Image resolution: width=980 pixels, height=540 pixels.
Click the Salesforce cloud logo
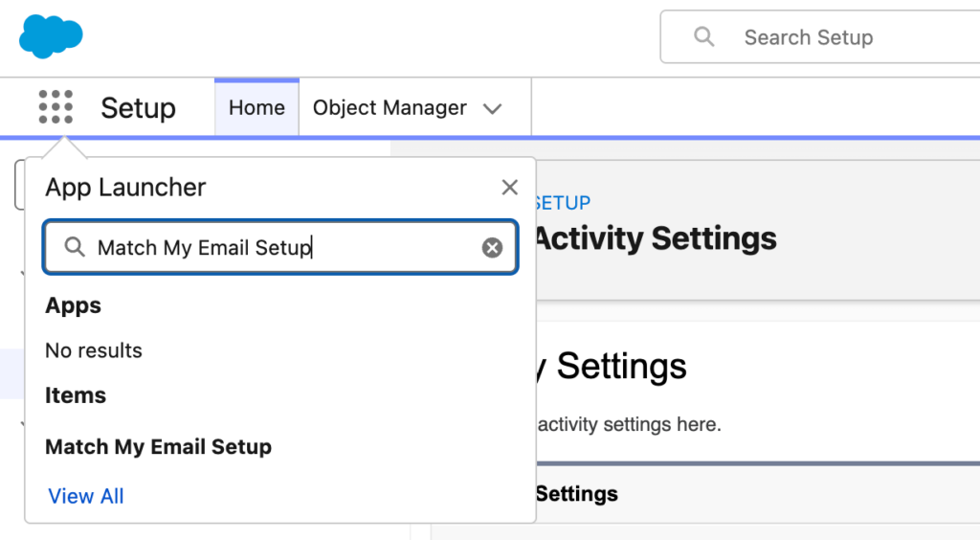51,36
